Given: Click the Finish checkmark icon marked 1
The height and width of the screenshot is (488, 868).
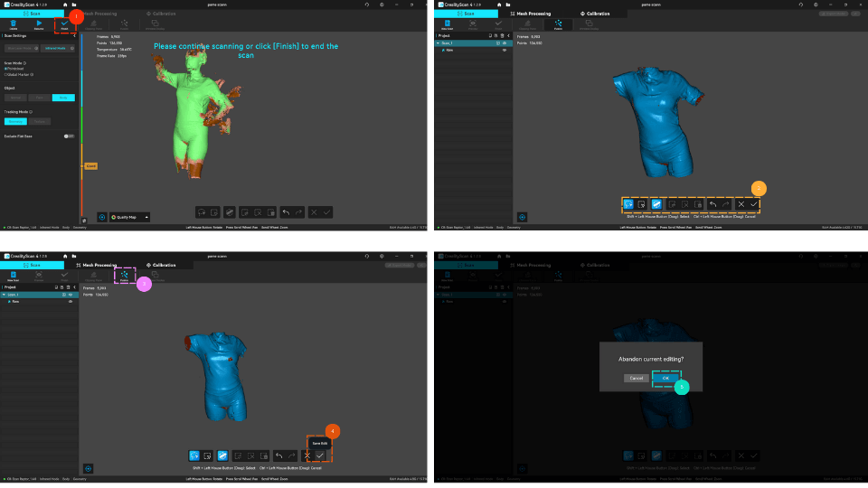Looking at the screenshot, I should tap(64, 24).
